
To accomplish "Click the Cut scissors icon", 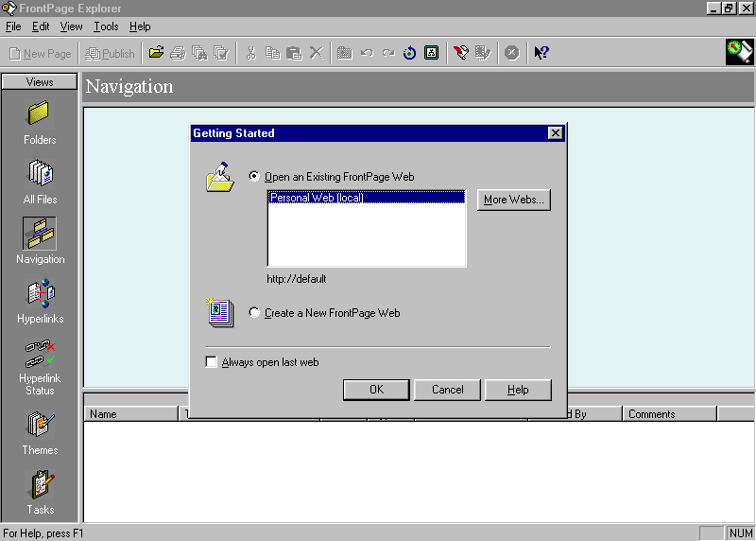I will (x=250, y=53).
